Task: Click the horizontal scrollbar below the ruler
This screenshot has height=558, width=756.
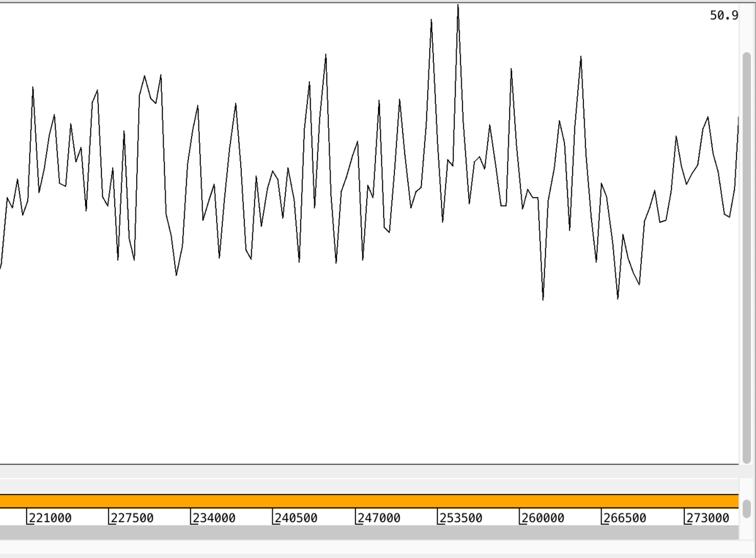Action: (x=369, y=533)
